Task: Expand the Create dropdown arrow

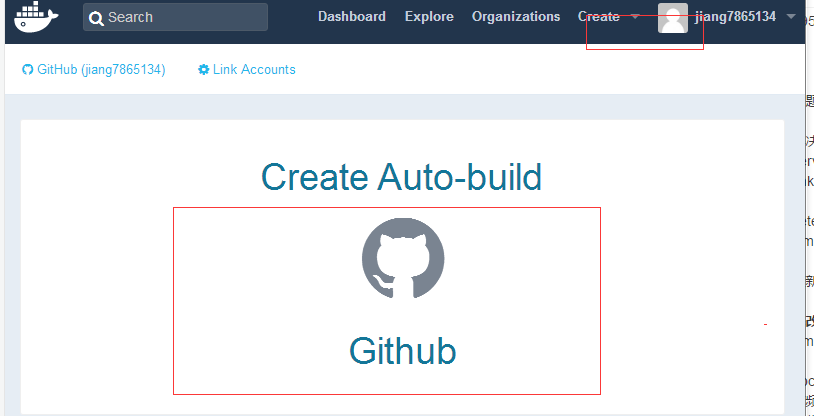Action: 635,17
